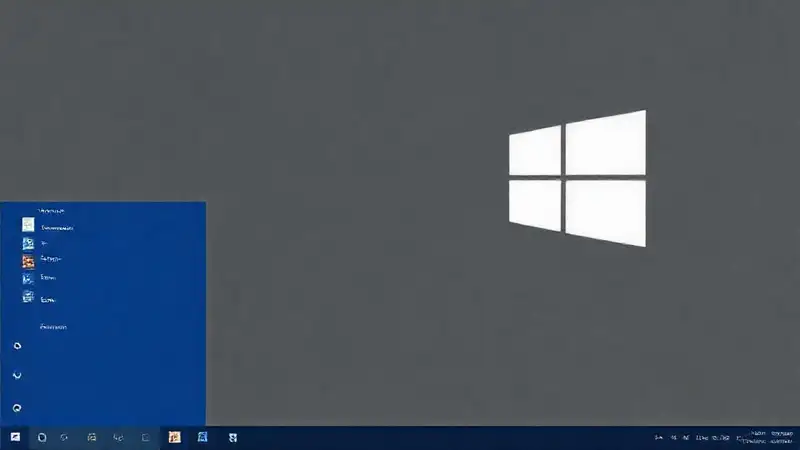Click the bottom circular icon in the Start menu rail
Image resolution: width=800 pixels, height=450 pixels.
tap(17, 408)
